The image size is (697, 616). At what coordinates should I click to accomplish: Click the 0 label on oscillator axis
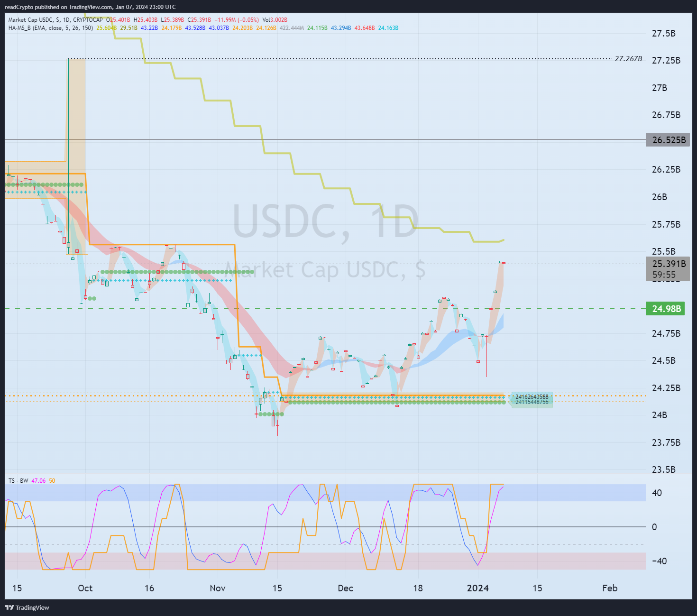[654, 527]
